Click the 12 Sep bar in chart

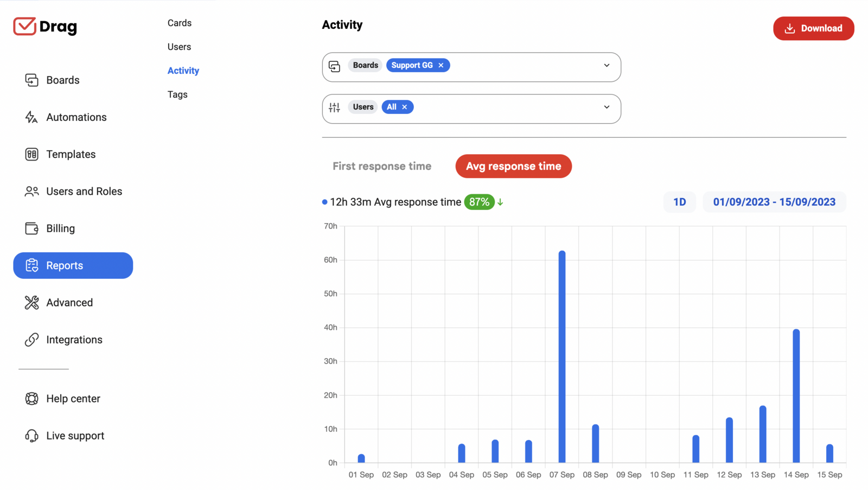729,440
